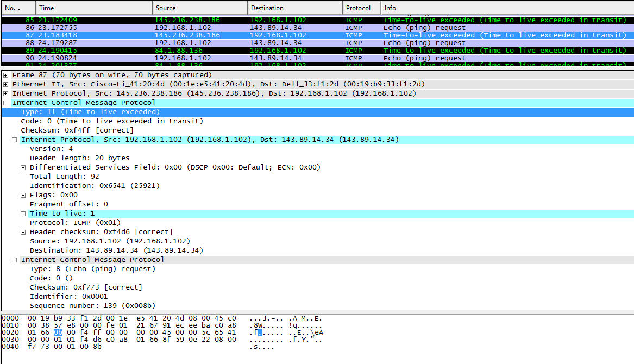Select packet 85 in the packet list
This screenshot has height=364, width=634.
point(318,20)
